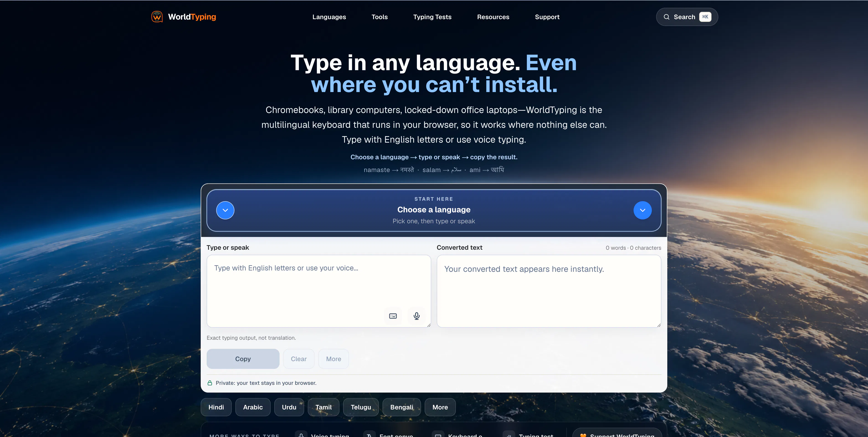
Task: Click 'Exact typing output, not translation.' note
Action: 251,338
